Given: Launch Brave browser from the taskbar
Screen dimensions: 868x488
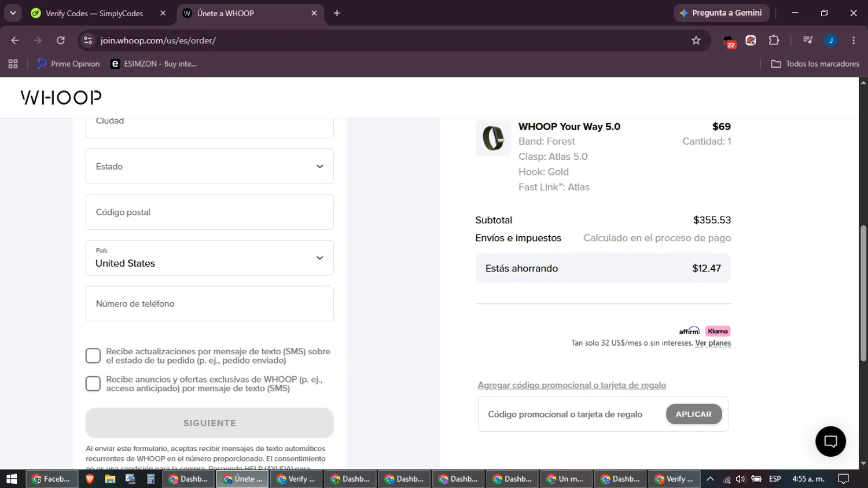Looking at the screenshot, I should pyautogui.click(x=90, y=479).
